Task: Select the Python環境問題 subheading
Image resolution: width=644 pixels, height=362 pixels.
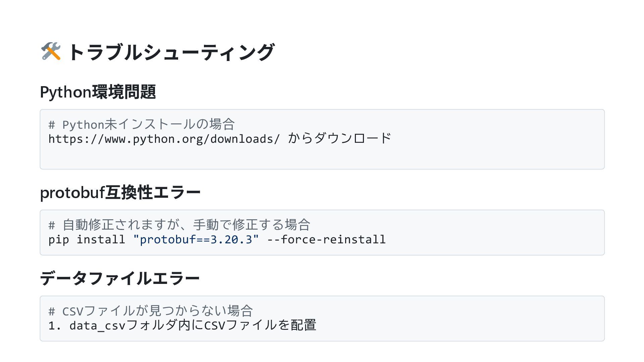Action: (98, 92)
